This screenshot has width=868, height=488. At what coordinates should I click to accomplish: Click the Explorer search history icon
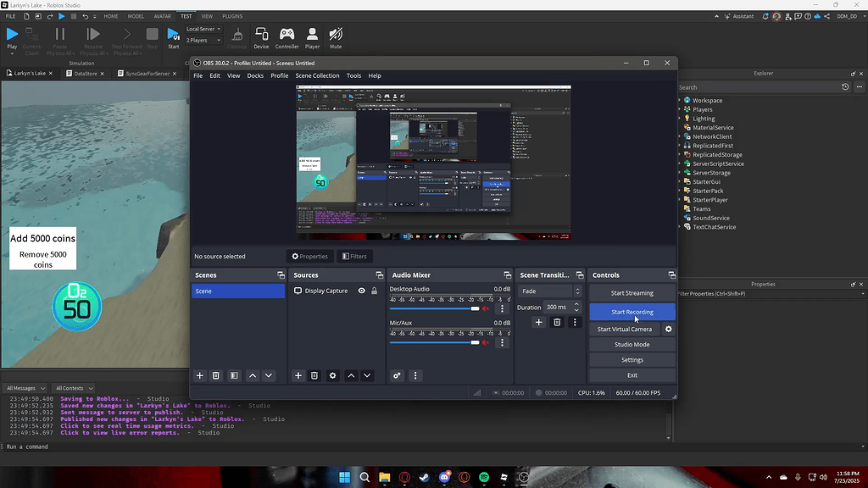click(845, 87)
